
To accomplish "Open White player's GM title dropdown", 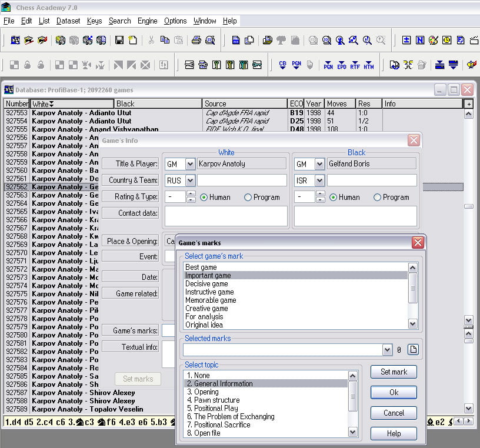I will click(190, 164).
